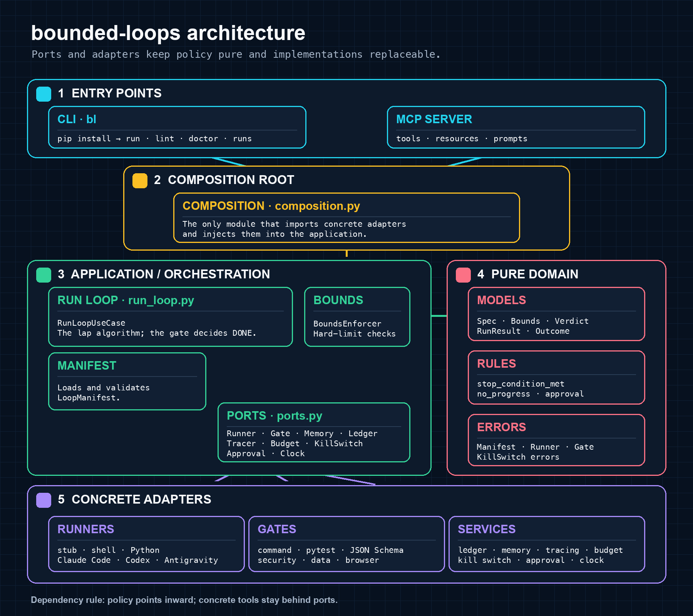The width and height of the screenshot is (693, 616).
Task: Click the 'stop_condition_met' text
Action: click(521, 384)
